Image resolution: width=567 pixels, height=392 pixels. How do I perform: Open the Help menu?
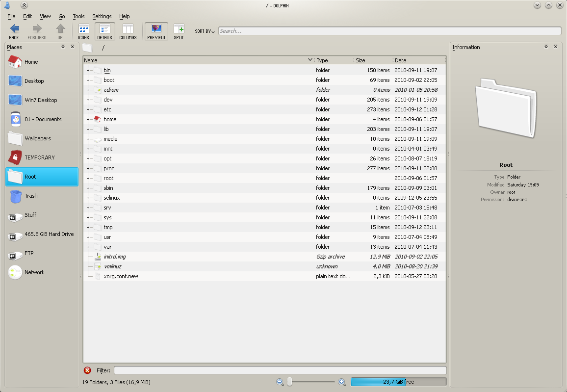tap(125, 16)
